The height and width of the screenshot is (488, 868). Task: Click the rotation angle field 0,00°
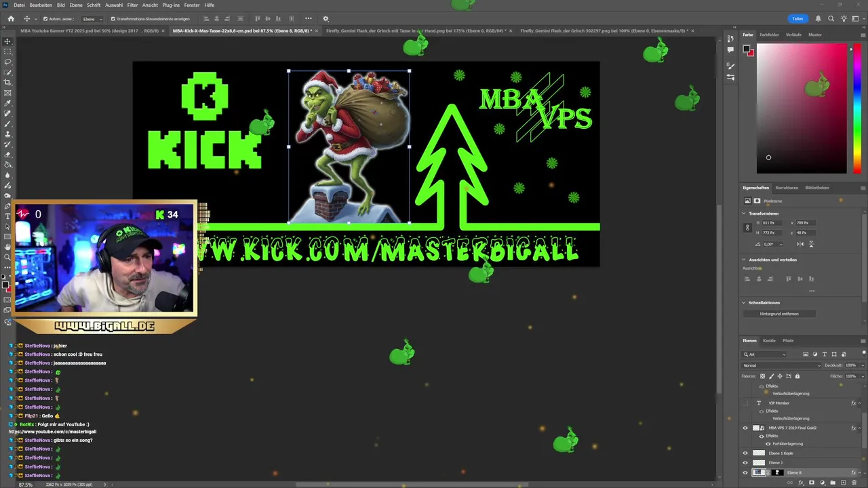coord(769,244)
